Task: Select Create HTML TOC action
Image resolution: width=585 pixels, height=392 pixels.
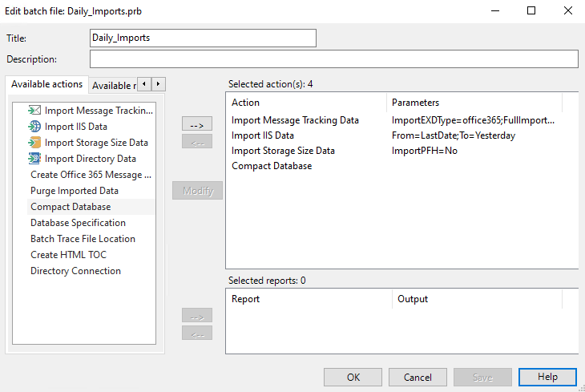Action: pos(68,255)
